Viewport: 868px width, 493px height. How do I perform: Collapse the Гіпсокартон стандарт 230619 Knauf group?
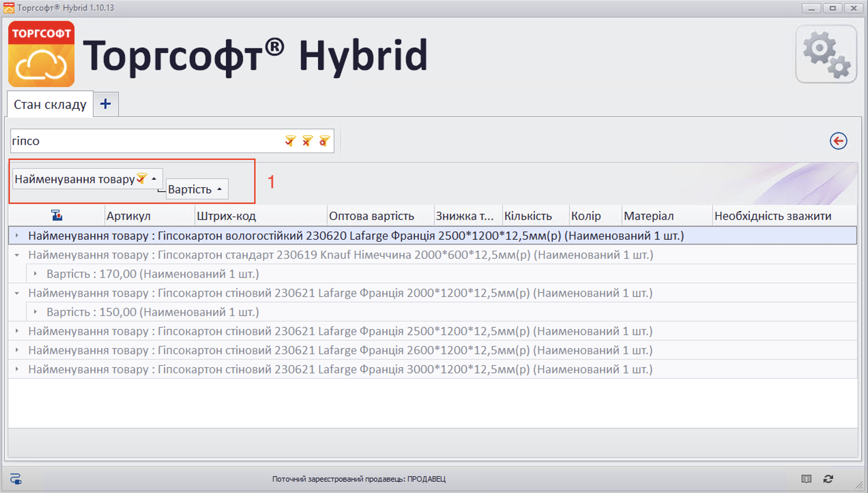pos(17,255)
